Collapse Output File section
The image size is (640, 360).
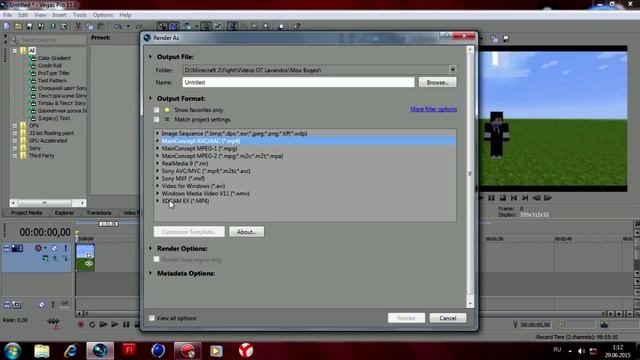(x=150, y=57)
